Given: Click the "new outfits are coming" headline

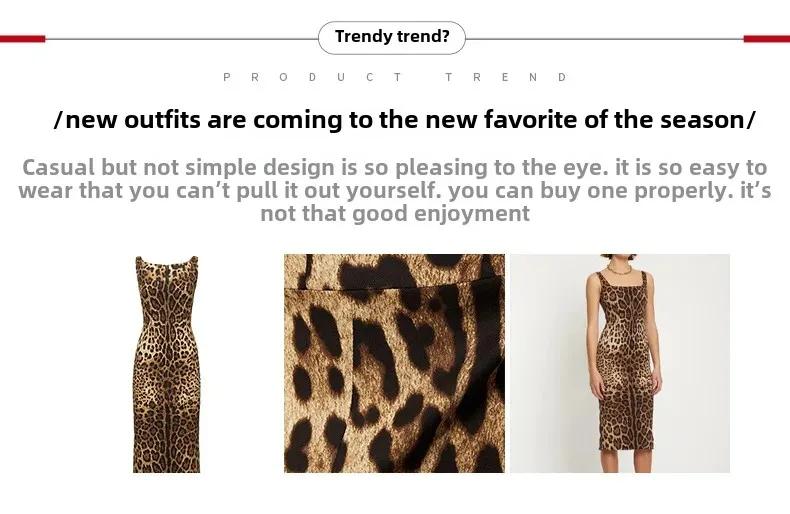Looking at the screenshot, I should 404,120.
